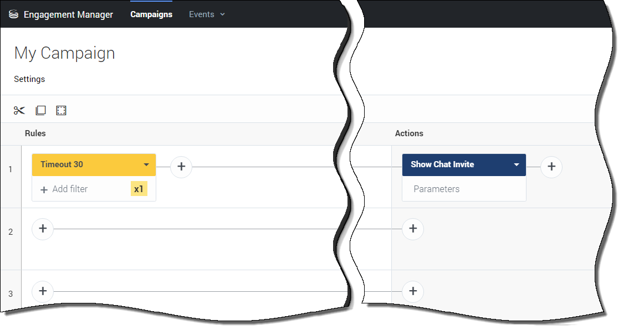
Task: Click the scissors cut icon
Action: pyautogui.click(x=19, y=111)
